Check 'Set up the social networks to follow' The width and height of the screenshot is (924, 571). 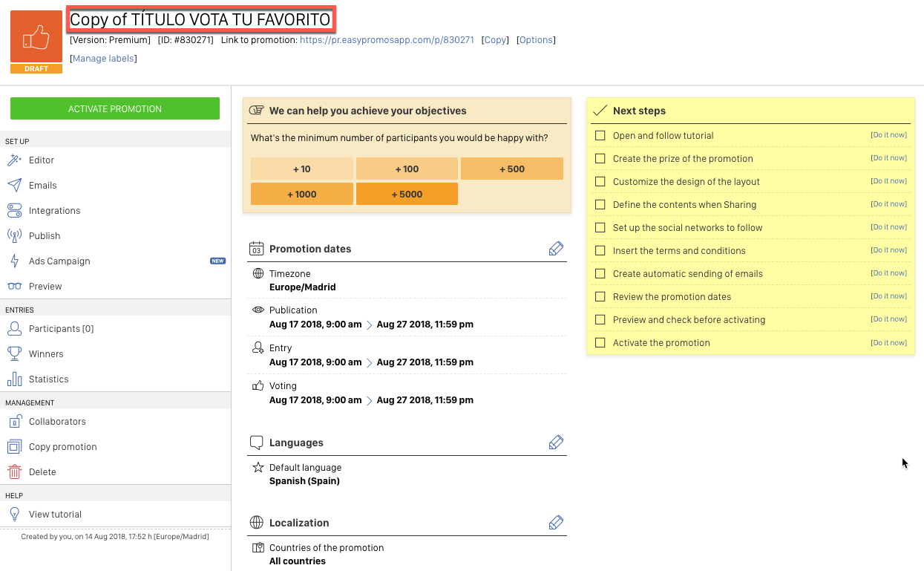click(600, 227)
